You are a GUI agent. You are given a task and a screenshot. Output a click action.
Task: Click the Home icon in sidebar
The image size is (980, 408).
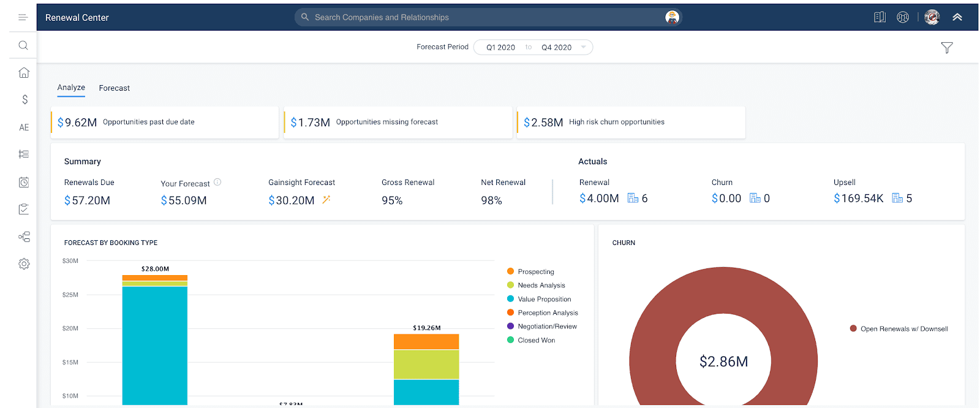point(24,72)
